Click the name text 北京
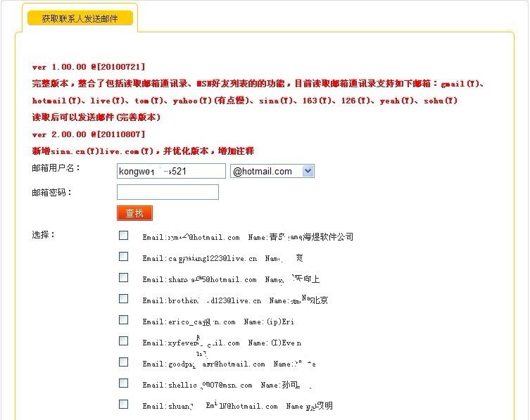Screen dimensions: 530x420 tap(319, 300)
